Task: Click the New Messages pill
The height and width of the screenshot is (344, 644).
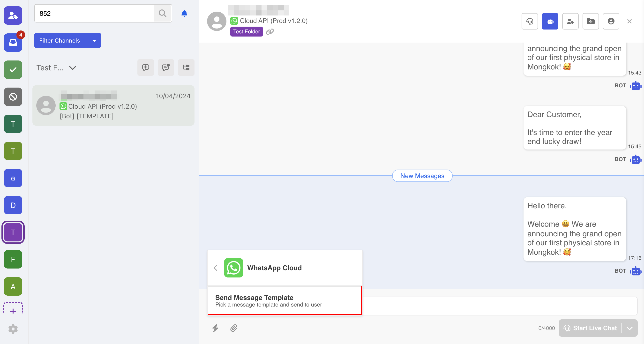Action: pos(422,176)
